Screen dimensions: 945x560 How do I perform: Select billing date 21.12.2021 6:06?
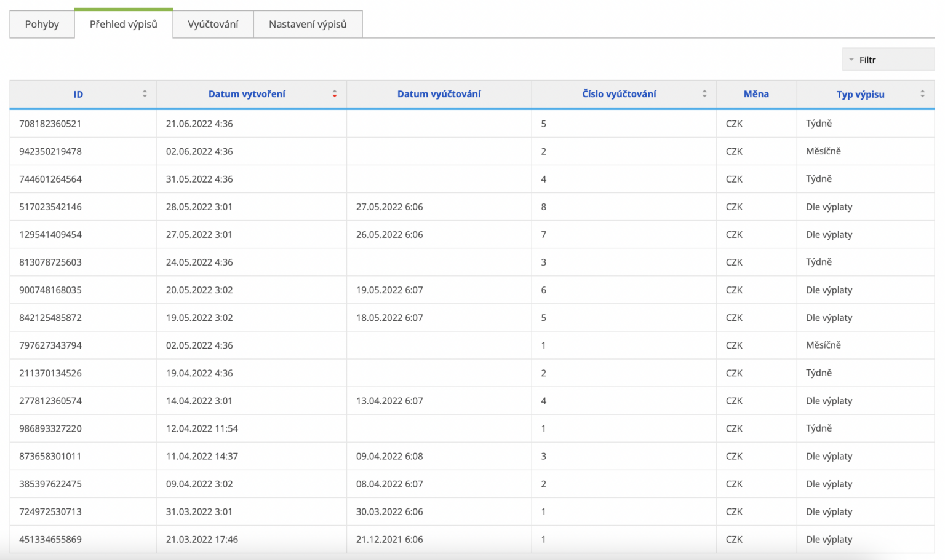tap(389, 539)
